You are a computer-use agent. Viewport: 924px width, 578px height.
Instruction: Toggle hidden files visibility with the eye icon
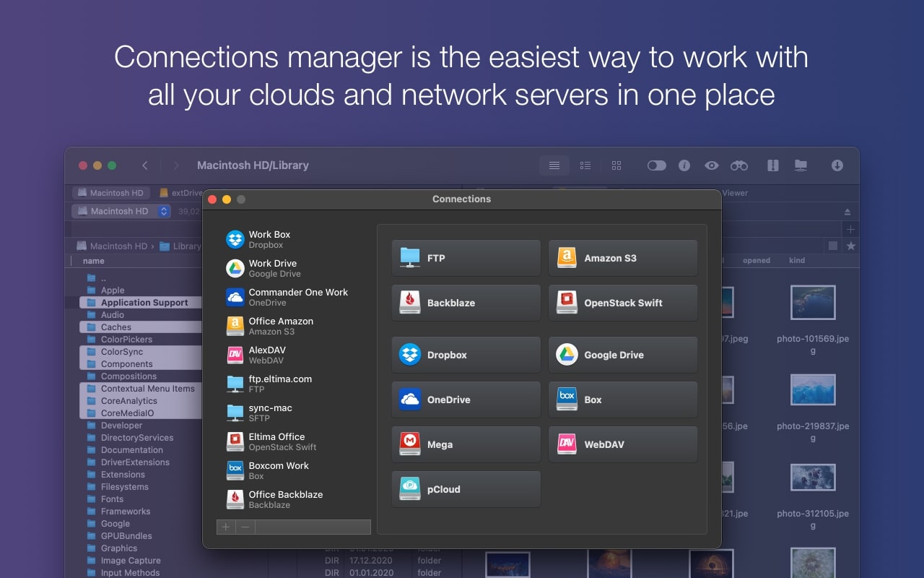(x=712, y=165)
